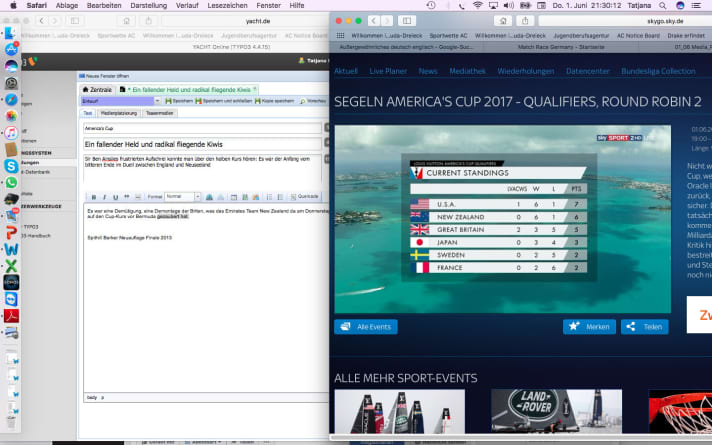Click the Merken button
Viewport: 712px width, 445px height.
[x=589, y=326]
